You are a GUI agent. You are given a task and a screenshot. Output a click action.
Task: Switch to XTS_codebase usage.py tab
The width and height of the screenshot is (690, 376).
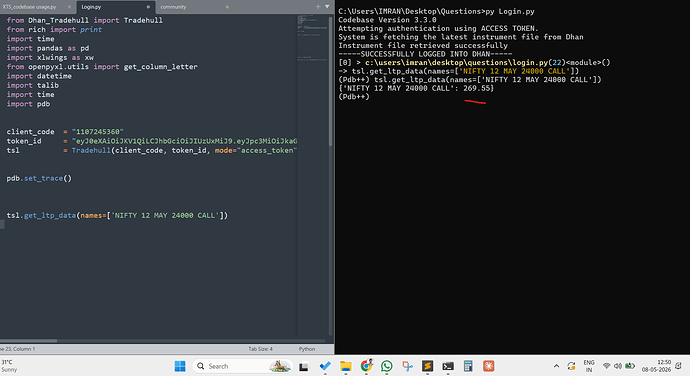pyautogui.click(x=29, y=7)
